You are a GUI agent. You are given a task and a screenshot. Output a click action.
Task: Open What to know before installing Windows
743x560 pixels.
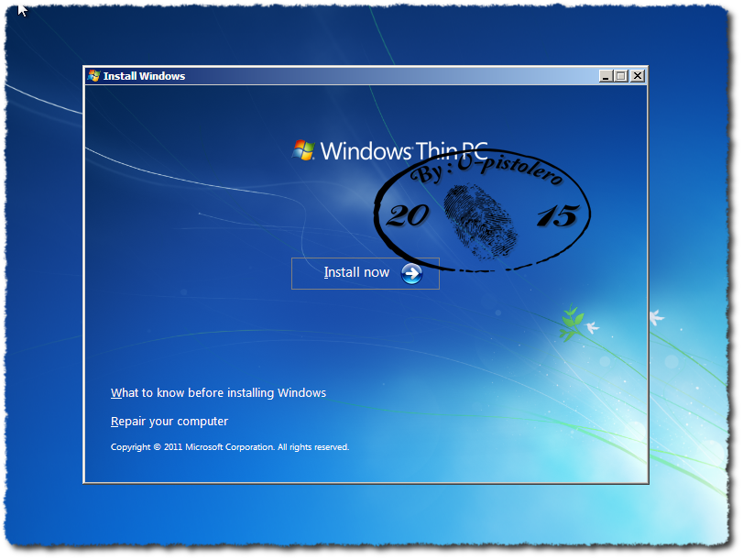pyautogui.click(x=218, y=393)
